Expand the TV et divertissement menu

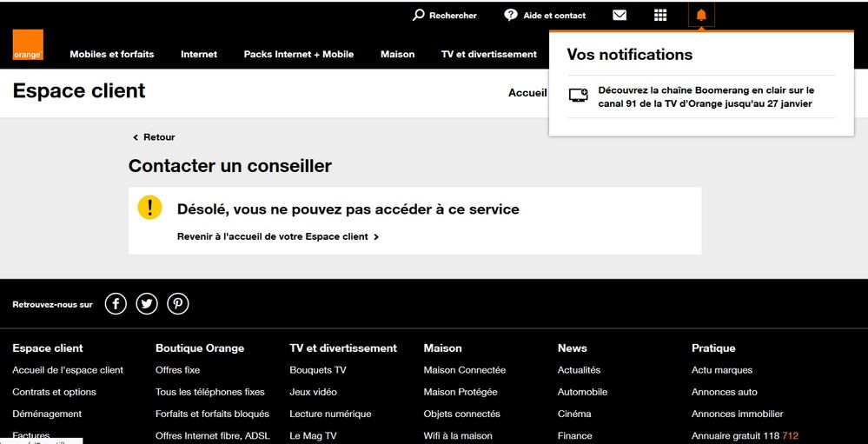(x=489, y=54)
